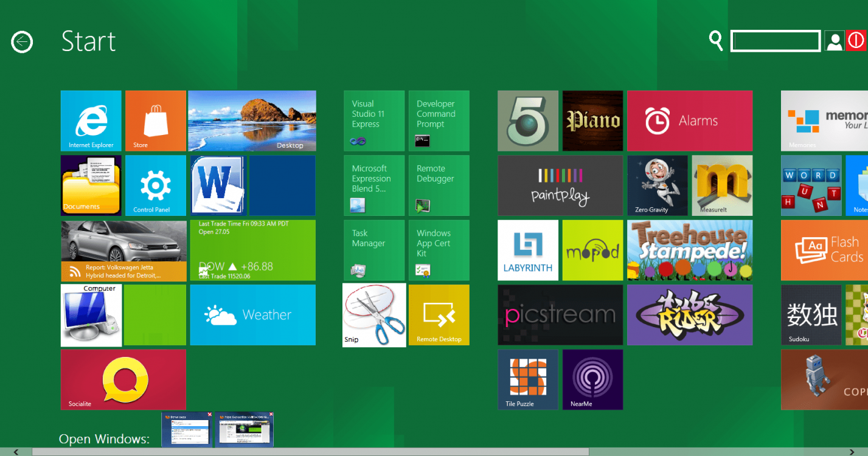Click the horizontal scrollbar left arrow
The image size is (868, 456).
click(16, 452)
